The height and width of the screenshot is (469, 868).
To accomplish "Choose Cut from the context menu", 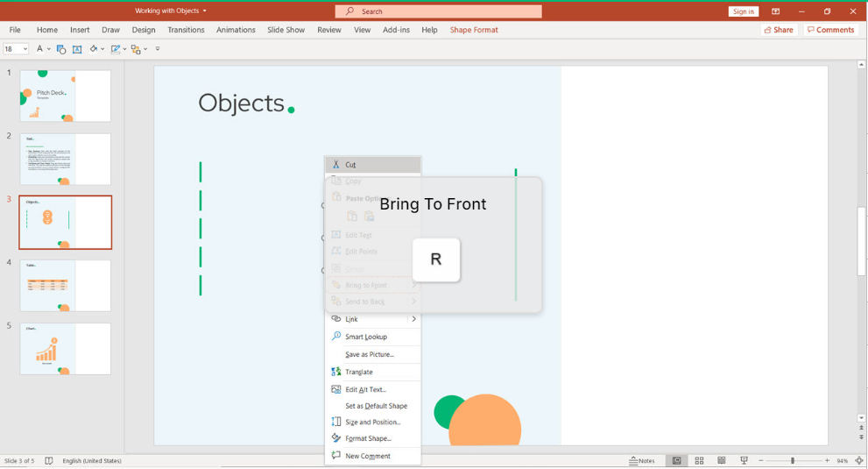I will tap(373, 165).
